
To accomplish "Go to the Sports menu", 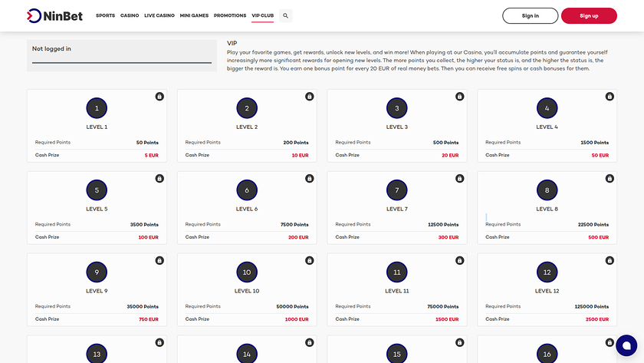I will coord(105,15).
